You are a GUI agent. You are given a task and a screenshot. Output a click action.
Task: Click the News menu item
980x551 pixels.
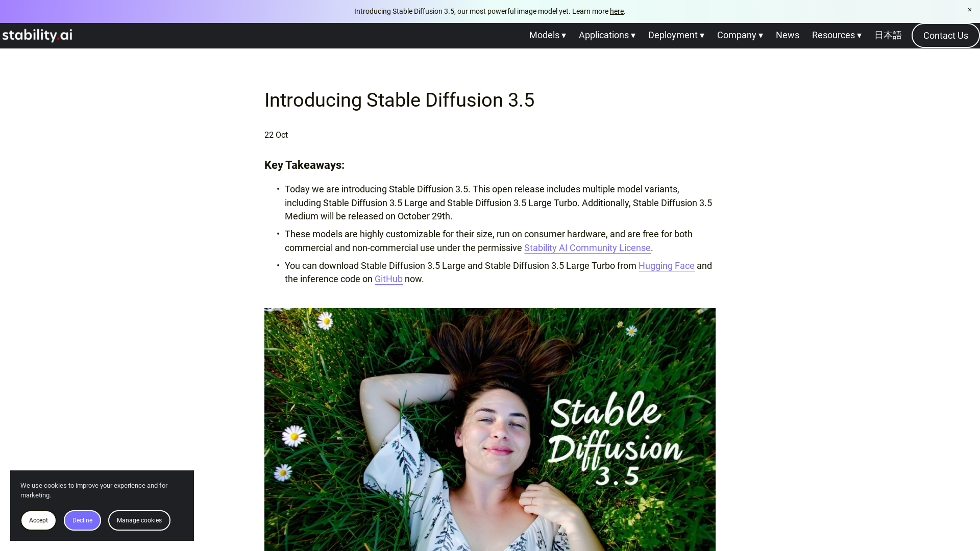click(788, 35)
